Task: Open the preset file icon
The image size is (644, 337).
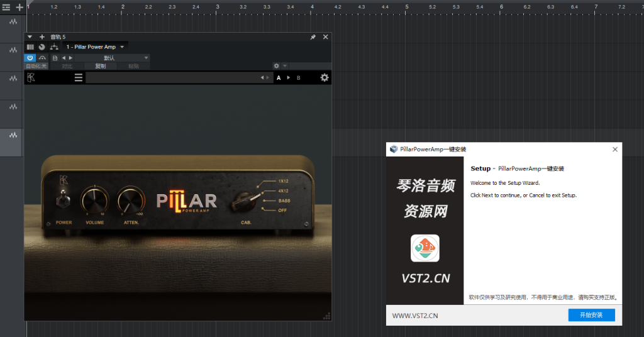Action: (x=55, y=58)
